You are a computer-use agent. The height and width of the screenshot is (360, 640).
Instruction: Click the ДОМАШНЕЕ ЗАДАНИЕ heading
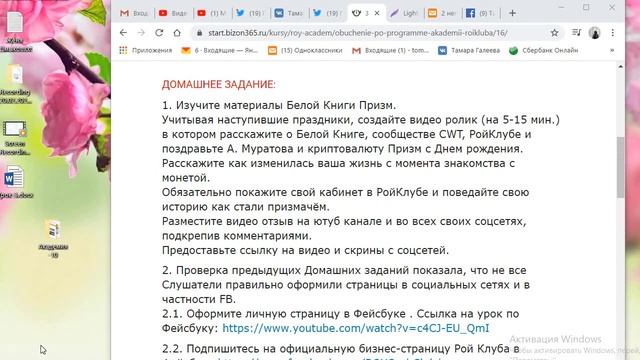tap(219, 84)
